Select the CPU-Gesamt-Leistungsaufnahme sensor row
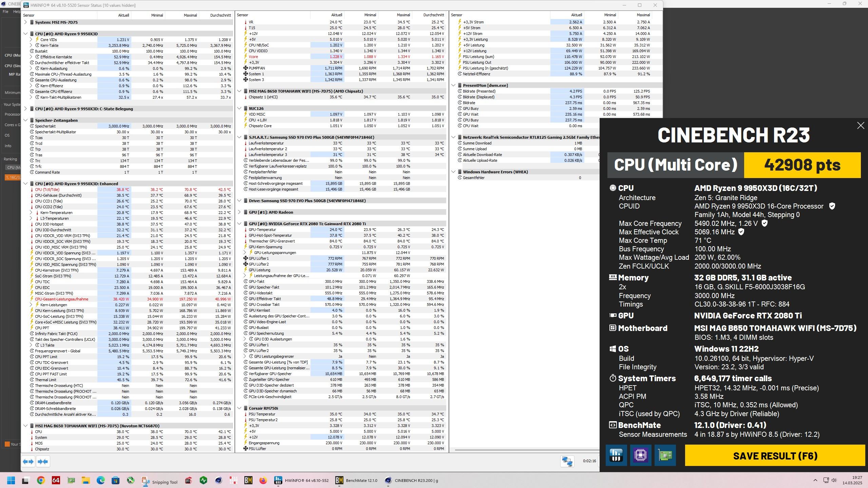The width and height of the screenshot is (868, 488). coord(61,299)
